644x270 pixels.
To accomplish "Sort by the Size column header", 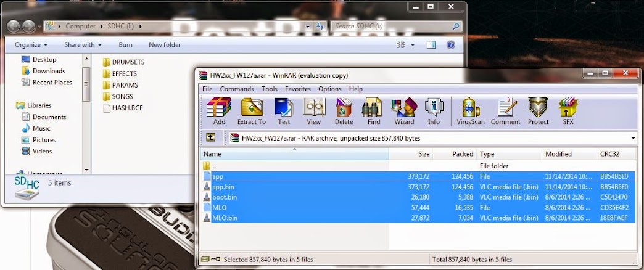I will click(x=411, y=154).
